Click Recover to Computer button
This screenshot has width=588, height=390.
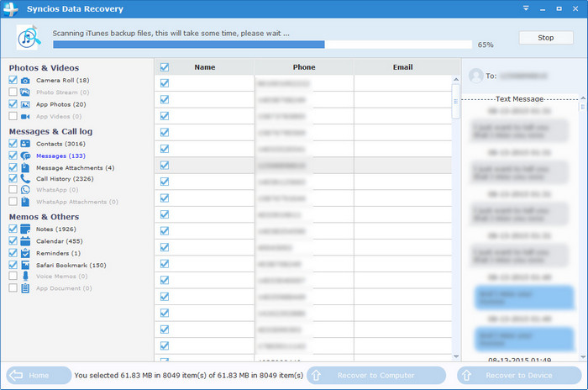coord(376,376)
